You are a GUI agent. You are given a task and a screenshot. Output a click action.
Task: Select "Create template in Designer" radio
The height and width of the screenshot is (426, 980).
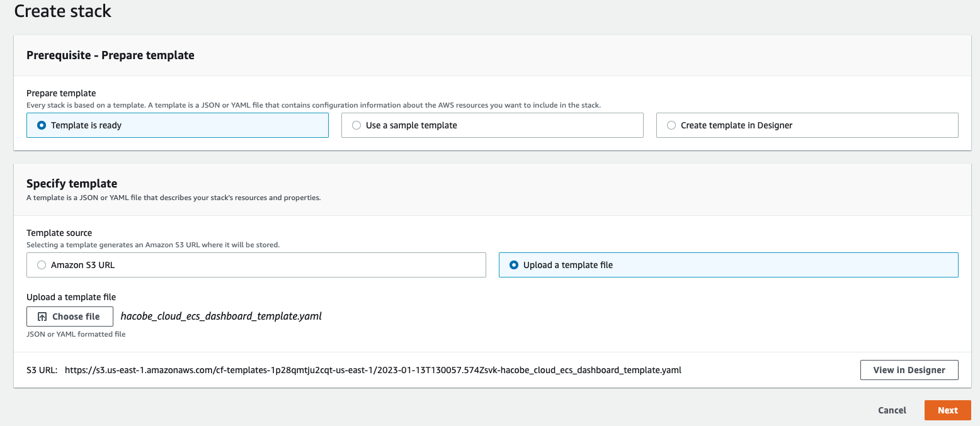671,125
